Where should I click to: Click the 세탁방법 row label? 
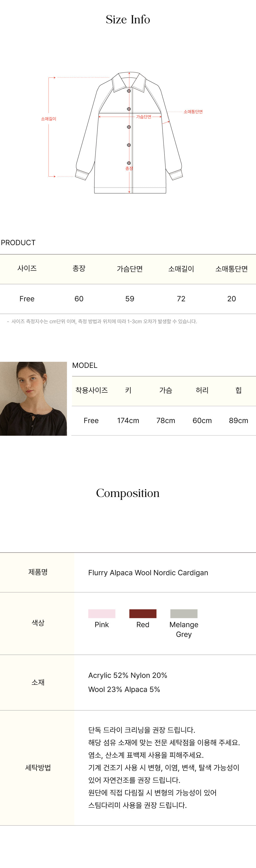point(38,767)
